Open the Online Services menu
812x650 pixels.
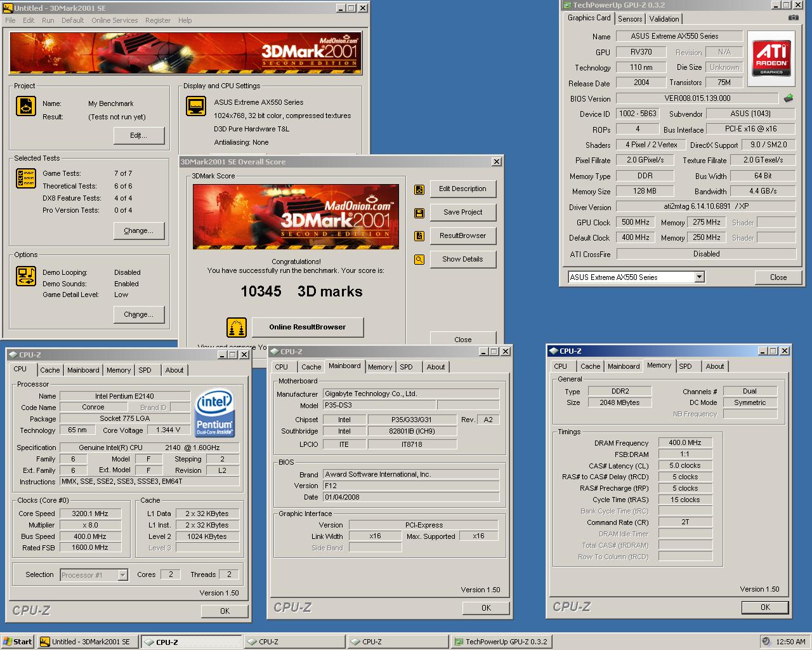(114, 20)
